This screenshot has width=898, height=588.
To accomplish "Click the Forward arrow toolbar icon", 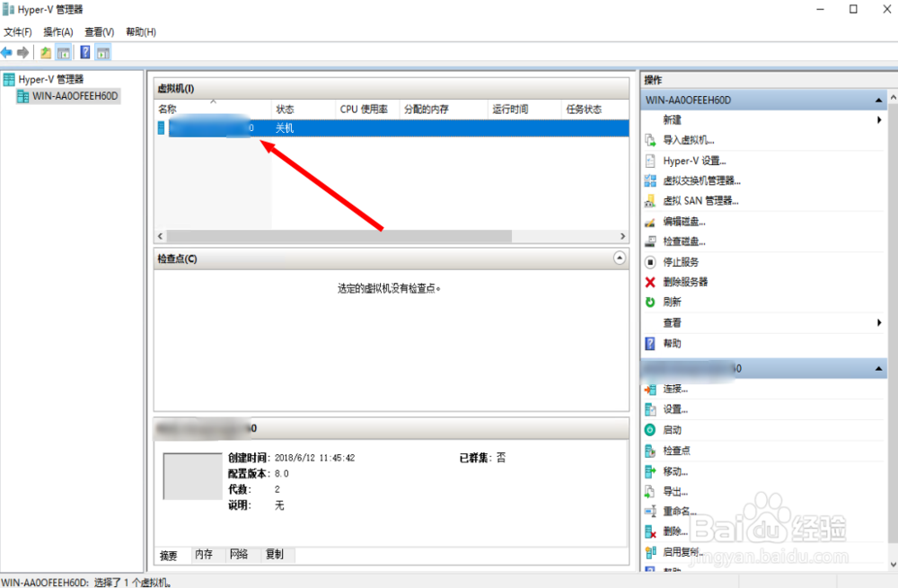I will coord(23,53).
